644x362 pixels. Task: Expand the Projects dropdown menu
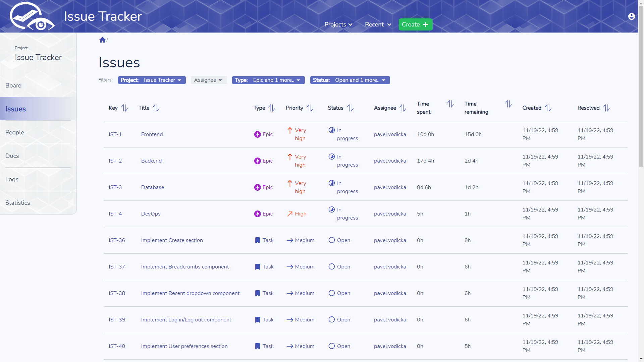pos(338,24)
